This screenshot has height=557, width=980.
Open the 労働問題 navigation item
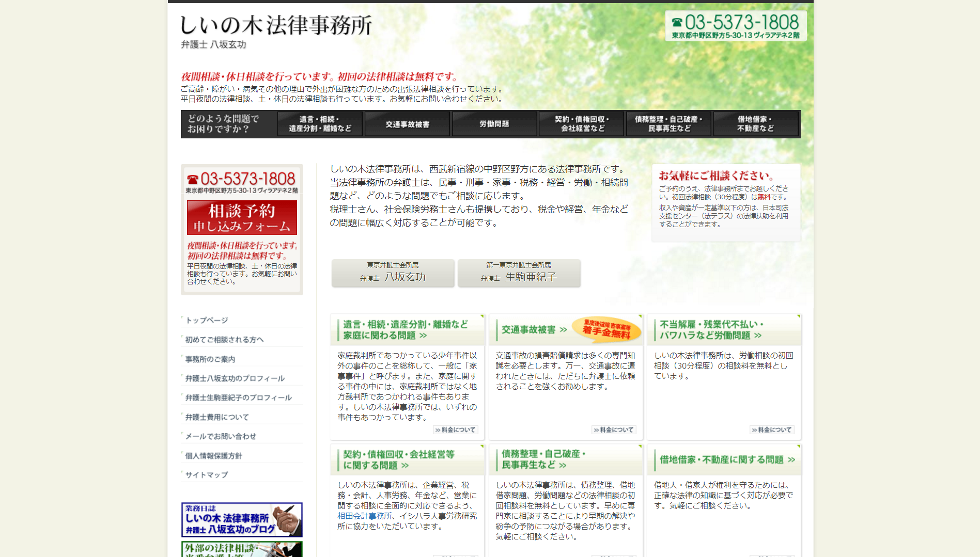[494, 124]
